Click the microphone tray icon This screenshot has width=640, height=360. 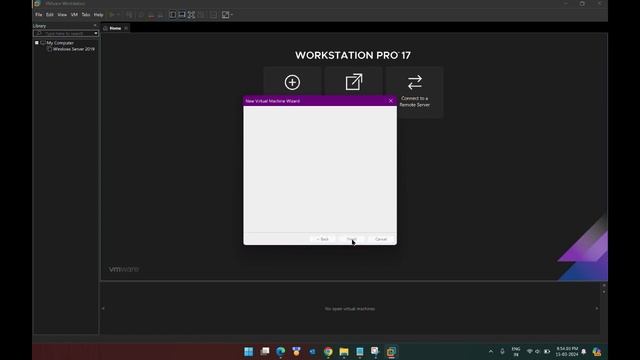click(x=502, y=351)
